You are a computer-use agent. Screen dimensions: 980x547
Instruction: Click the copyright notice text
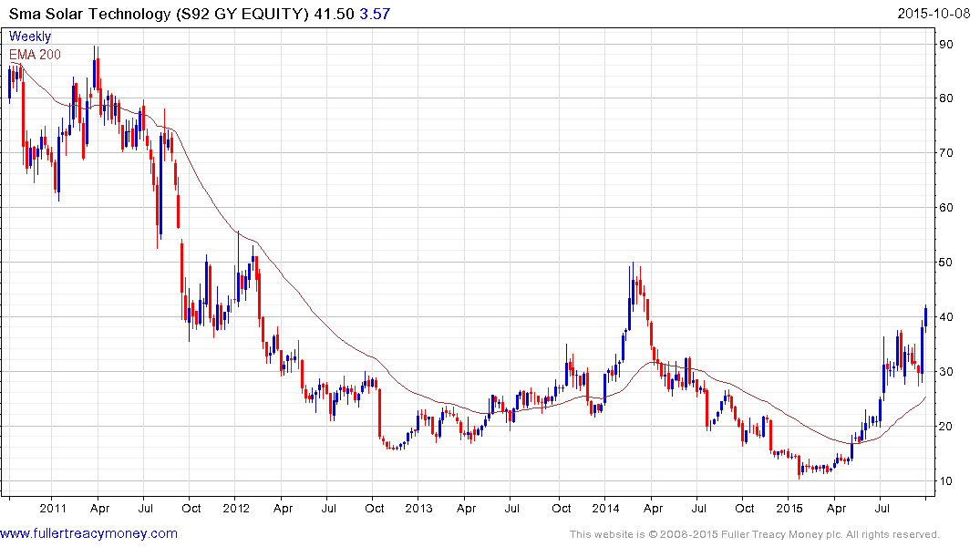(755, 534)
